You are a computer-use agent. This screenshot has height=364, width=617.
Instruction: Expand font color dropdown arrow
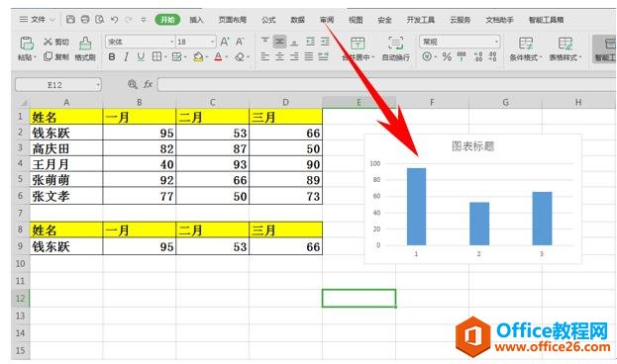pyautogui.click(x=227, y=57)
